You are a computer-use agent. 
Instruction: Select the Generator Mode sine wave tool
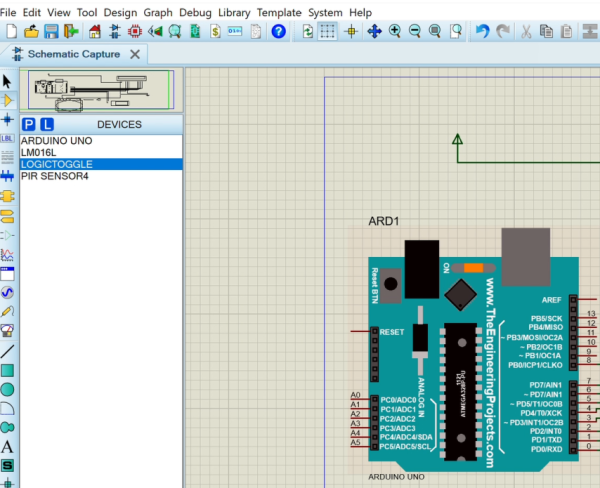pyautogui.click(x=7, y=293)
